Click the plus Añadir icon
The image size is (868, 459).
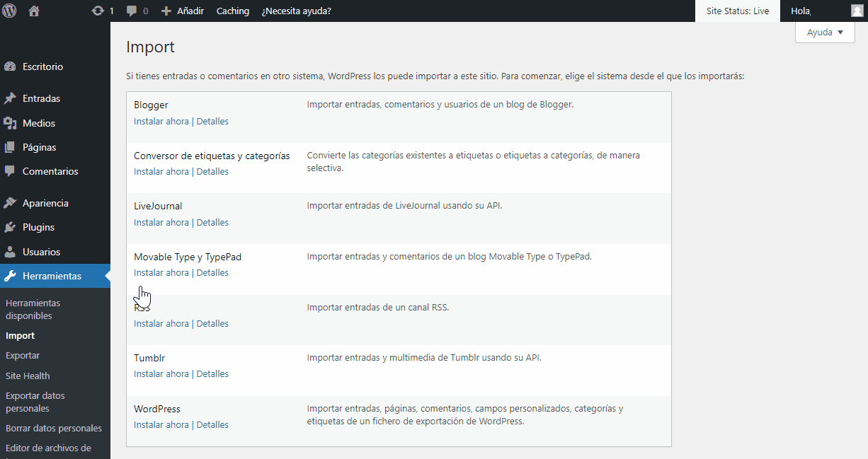[x=166, y=11]
